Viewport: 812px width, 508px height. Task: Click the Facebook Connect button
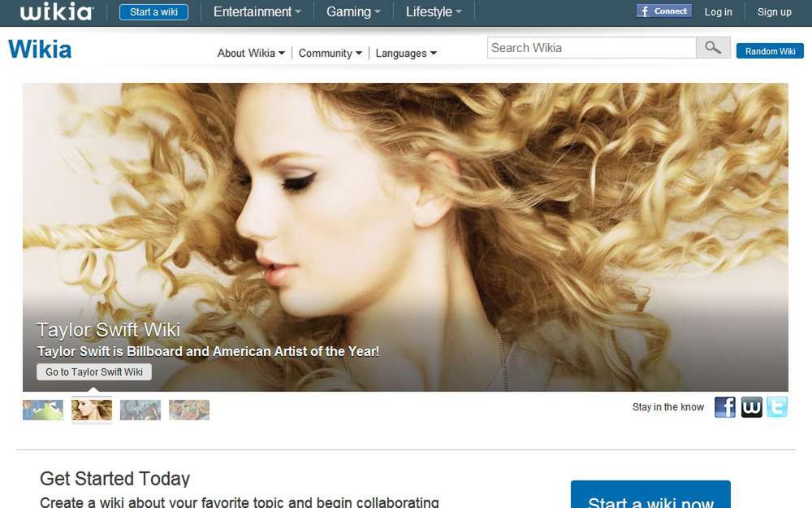[x=664, y=11]
